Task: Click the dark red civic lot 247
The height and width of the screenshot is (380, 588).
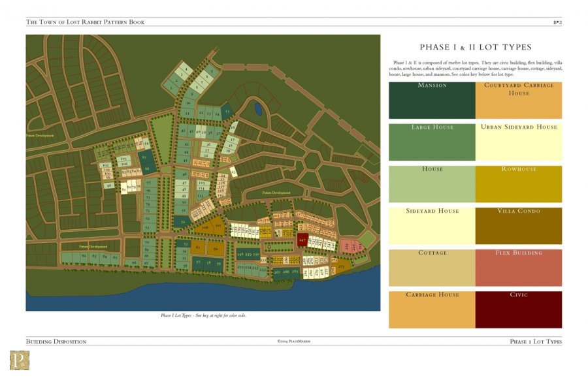Action: (x=302, y=240)
